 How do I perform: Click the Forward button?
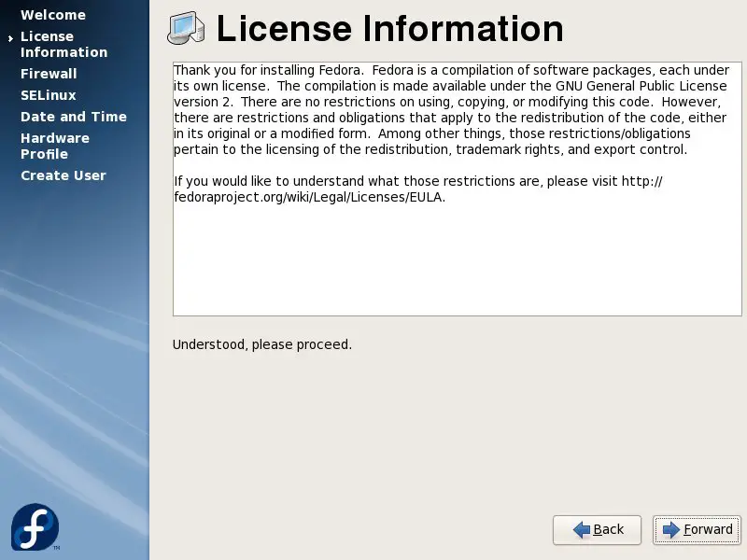pyautogui.click(x=697, y=529)
